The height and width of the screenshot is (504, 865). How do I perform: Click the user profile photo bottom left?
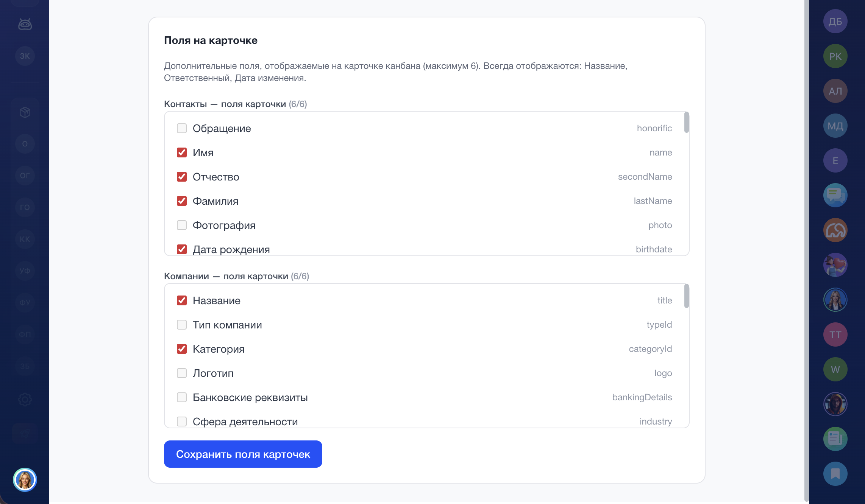pyautogui.click(x=25, y=480)
